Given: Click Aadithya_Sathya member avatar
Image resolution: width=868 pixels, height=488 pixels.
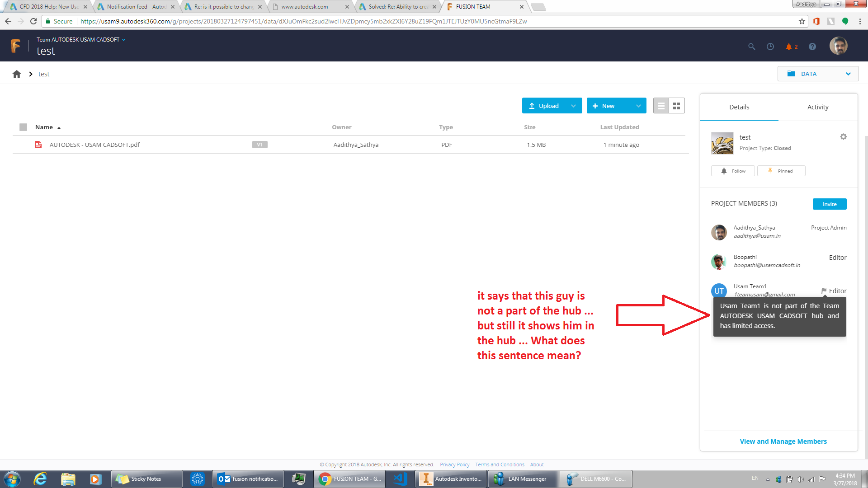Looking at the screenshot, I should click(x=719, y=232).
